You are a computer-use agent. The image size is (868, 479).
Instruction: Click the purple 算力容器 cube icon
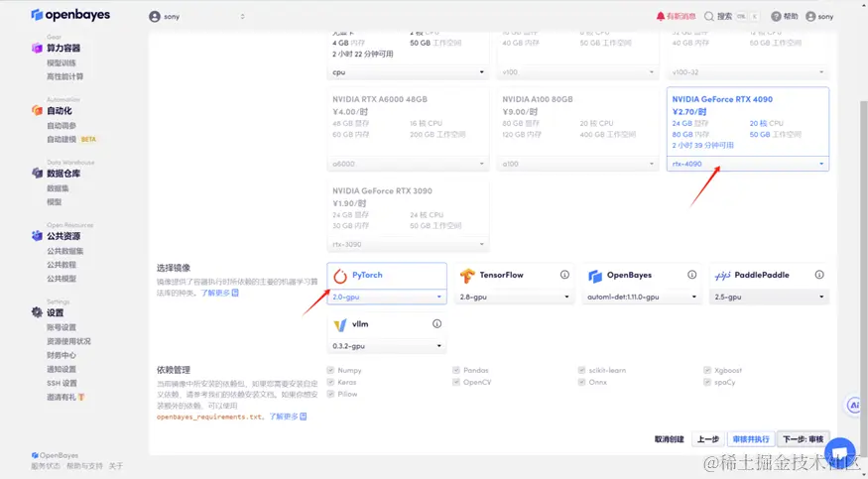point(37,49)
